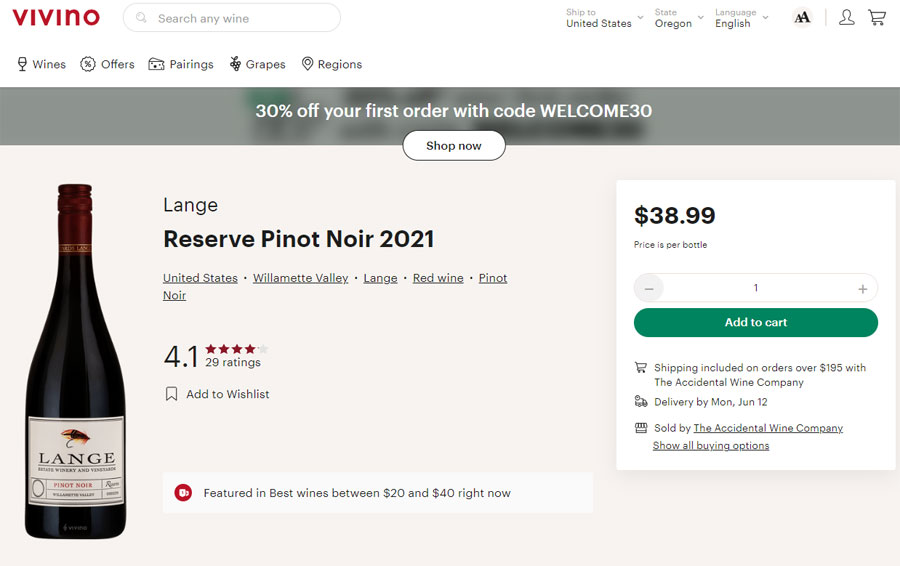Click the green Add to cart button
The height and width of the screenshot is (566, 900).
tap(755, 323)
